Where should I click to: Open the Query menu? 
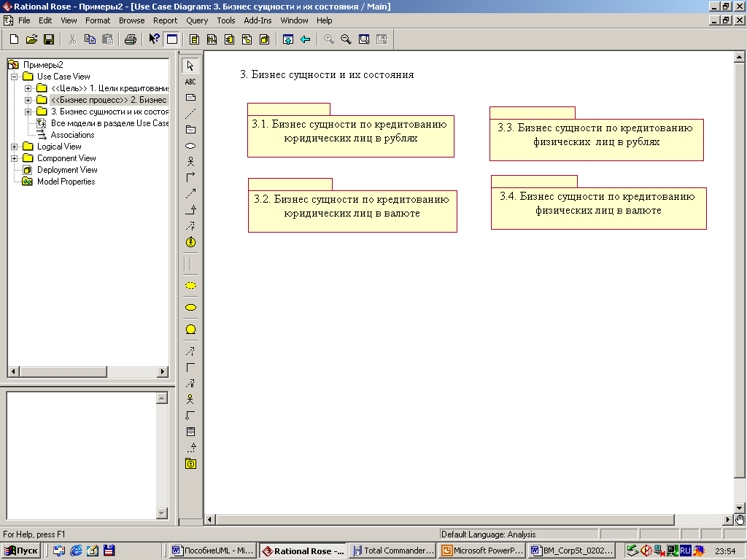(x=197, y=20)
